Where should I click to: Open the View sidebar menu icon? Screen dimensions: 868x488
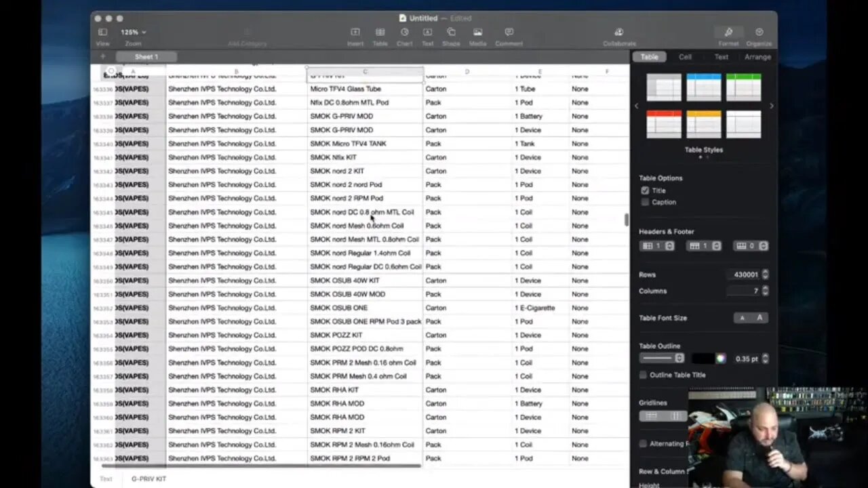(102, 32)
